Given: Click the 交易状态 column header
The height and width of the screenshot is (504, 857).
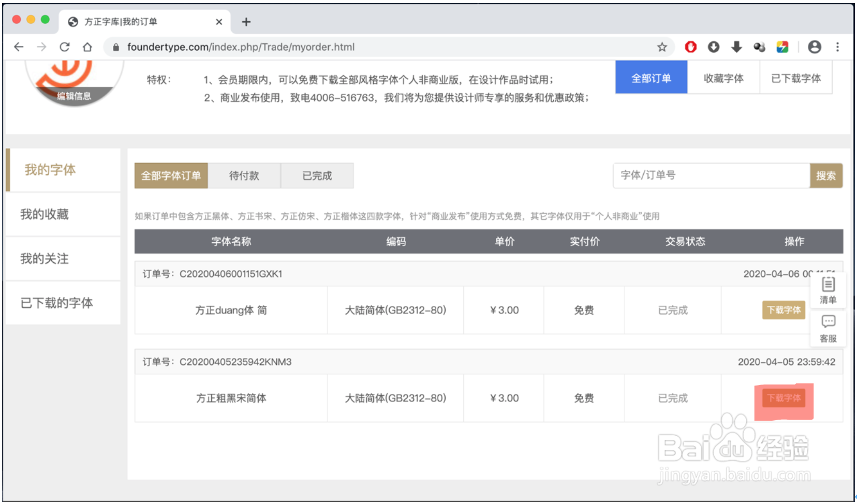Looking at the screenshot, I should click(x=685, y=241).
